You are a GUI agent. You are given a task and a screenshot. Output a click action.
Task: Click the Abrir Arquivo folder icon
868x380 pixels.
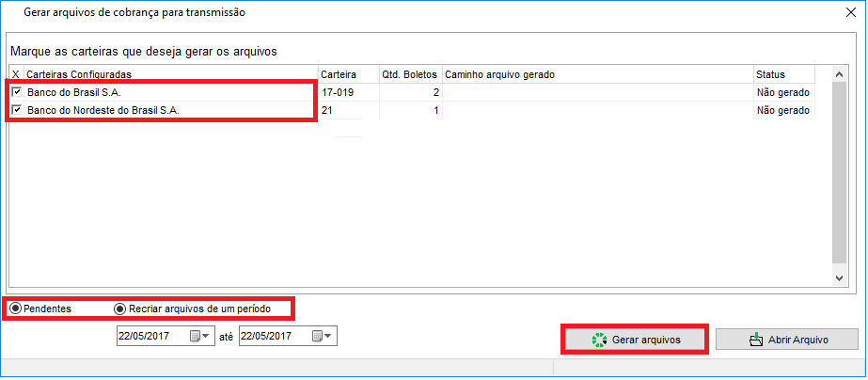756,340
